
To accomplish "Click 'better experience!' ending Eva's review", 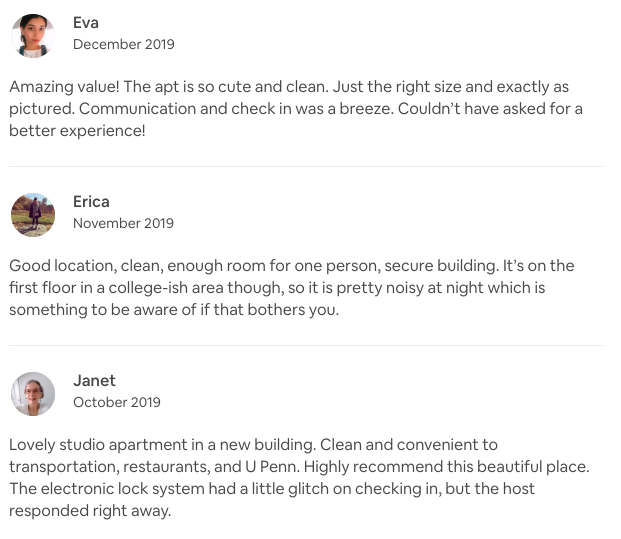I will tap(77, 131).
